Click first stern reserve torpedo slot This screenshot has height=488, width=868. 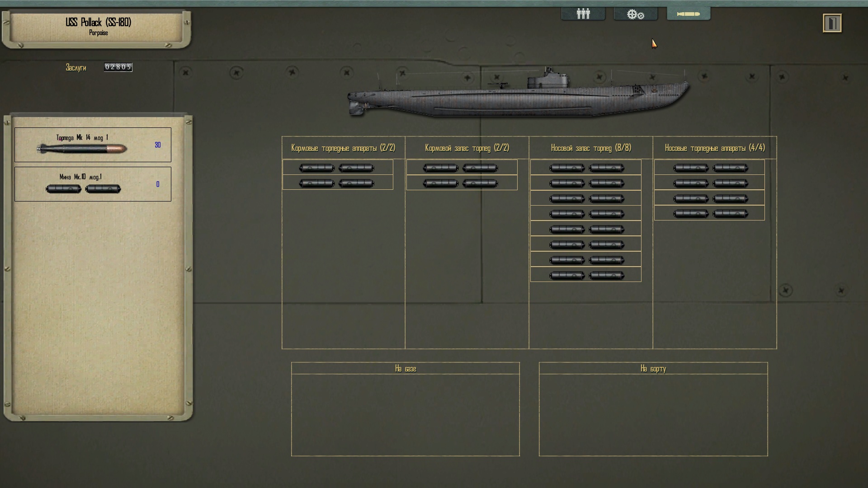(x=461, y=168)
